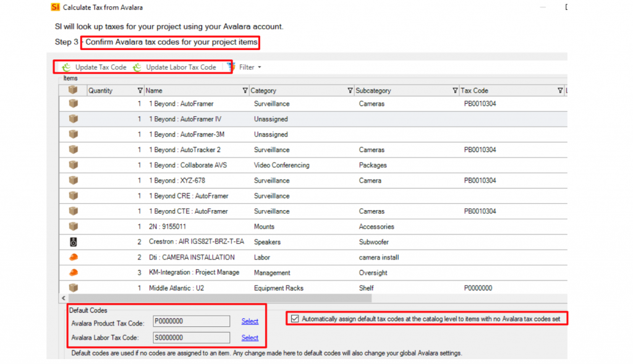Sort by the Tax Code column header
The image size is (633, 364).
pos(474,90)
